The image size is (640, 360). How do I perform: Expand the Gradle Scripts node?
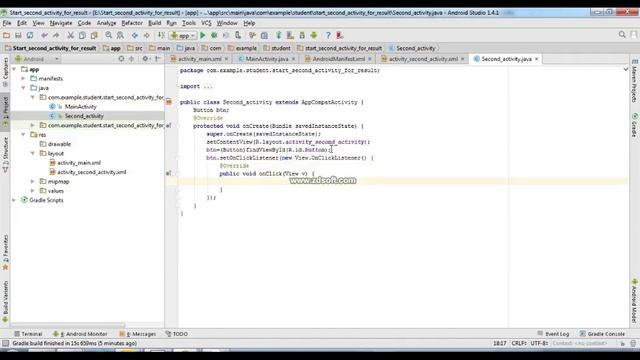[14, 200]
